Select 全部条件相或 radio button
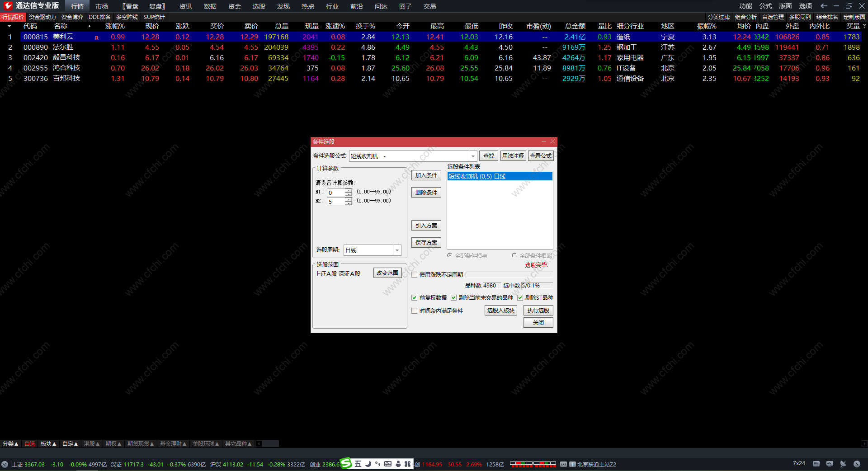868x471 pixels. 514,255
